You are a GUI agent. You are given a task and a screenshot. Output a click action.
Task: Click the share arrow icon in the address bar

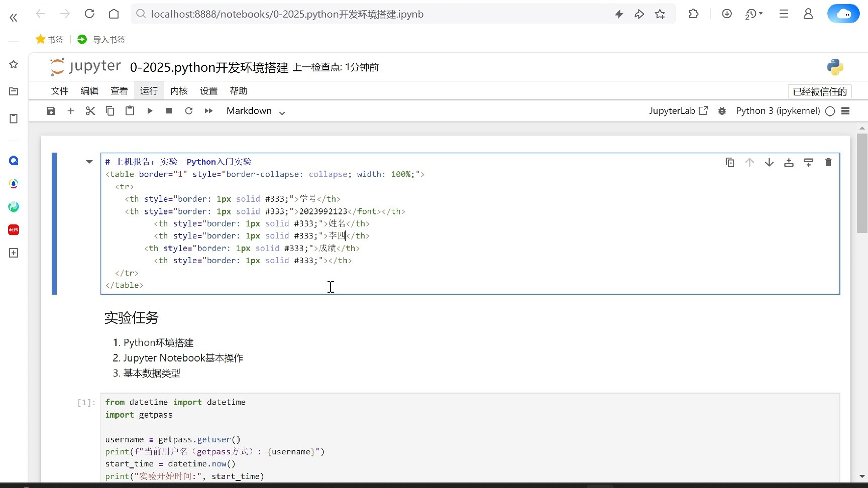coord(639,14)
